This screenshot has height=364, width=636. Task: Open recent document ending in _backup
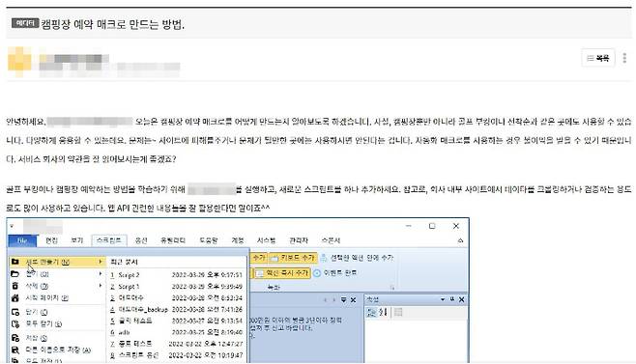[177, 309]
